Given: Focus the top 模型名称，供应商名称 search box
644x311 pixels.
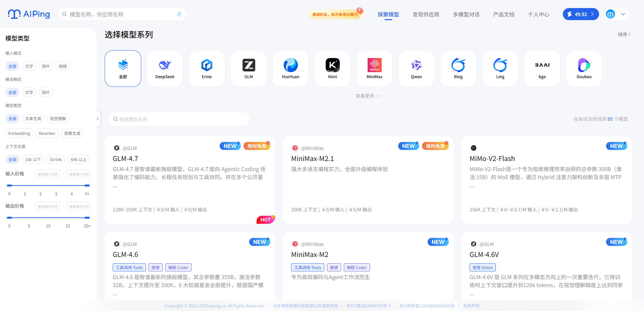Looking at the screenshot, I should pyautogui.click(x=122, y=14).
